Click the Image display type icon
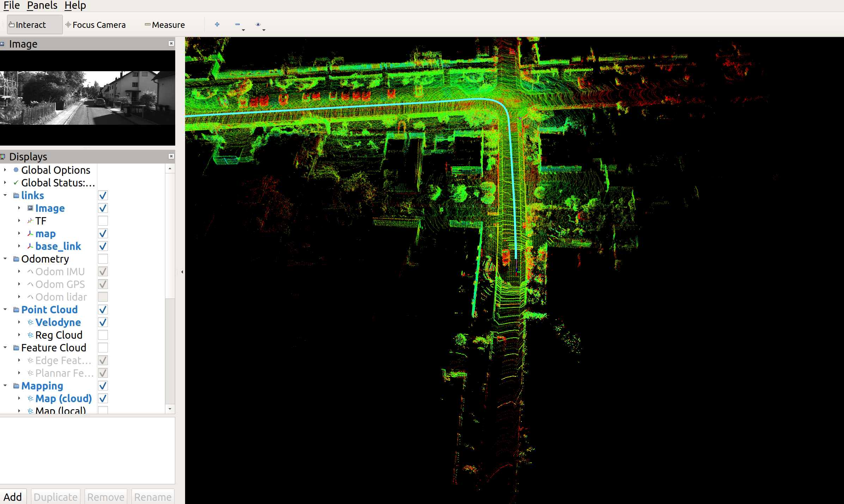The height and width of the screenshot is (504, 844). pos(30,208)
